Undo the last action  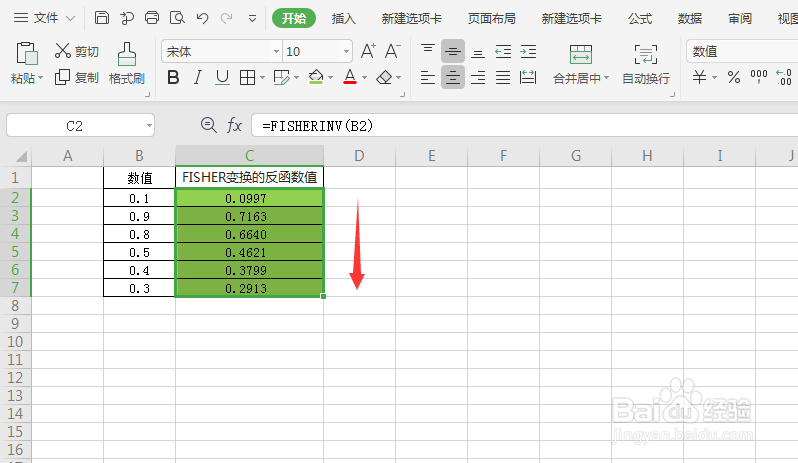tap(203, 18)
